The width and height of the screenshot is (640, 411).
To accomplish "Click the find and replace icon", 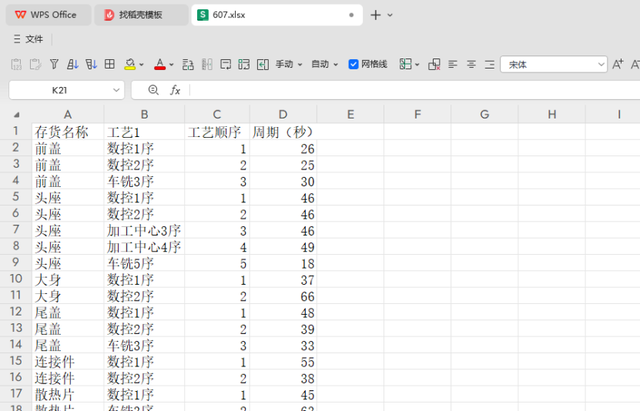I will click(x=188, y=64).
